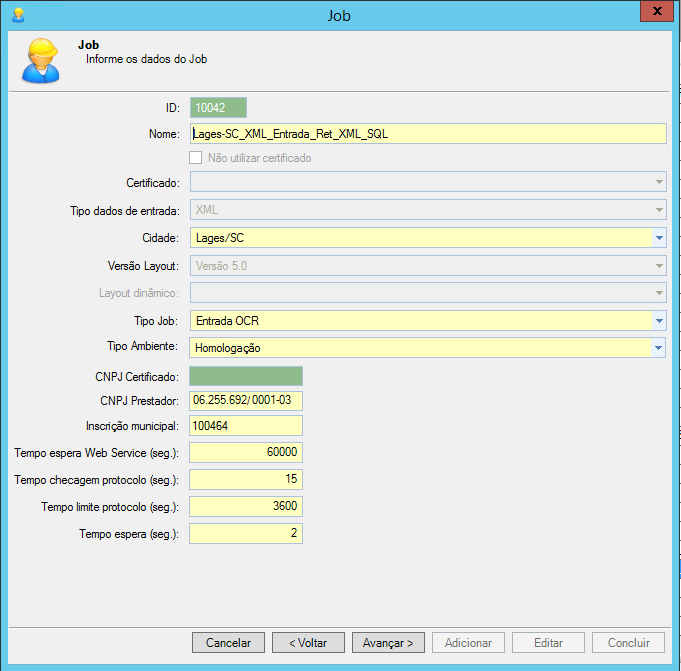The width and height of the screenshot is (681, 671).
Task: Click the Job worker icon in header
Action: point(41,61)
